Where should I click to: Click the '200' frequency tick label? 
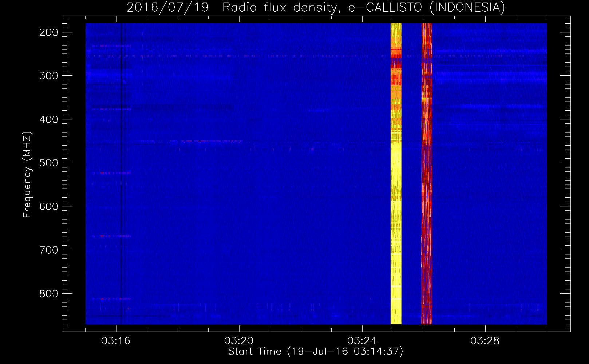[x=49, y=32]
